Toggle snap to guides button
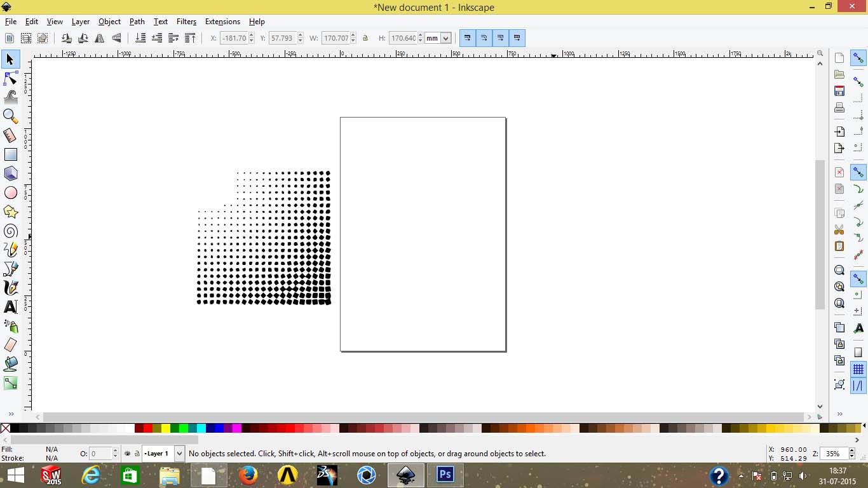 pyautogui.click(x=858, y=386)
